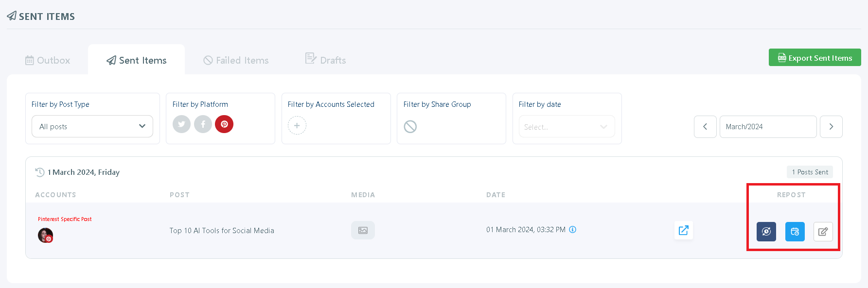
Task: Toggle Pinterest platform filter
Action: point(224,124)
